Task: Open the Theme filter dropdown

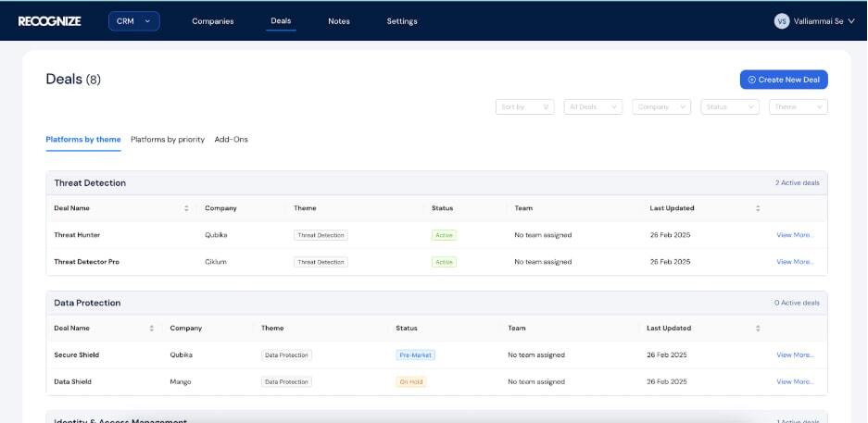Action: point(798,106)
